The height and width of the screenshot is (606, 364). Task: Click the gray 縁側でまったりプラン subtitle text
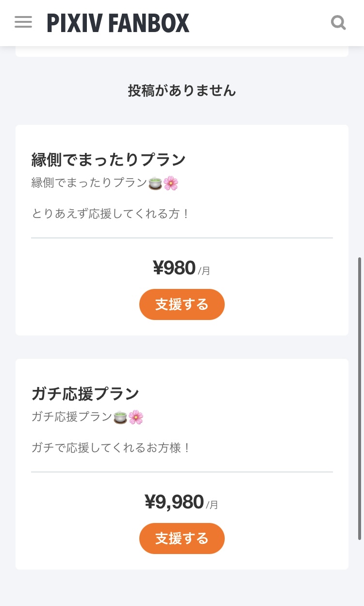pos(89,183)
